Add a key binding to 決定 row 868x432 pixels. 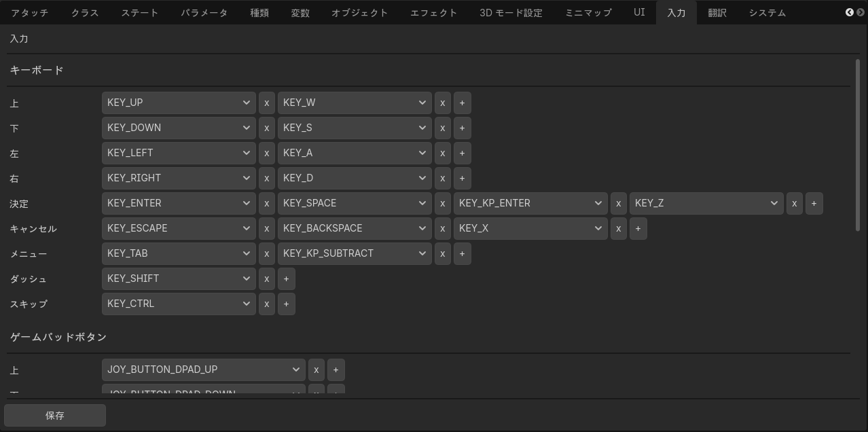[814, 203]
